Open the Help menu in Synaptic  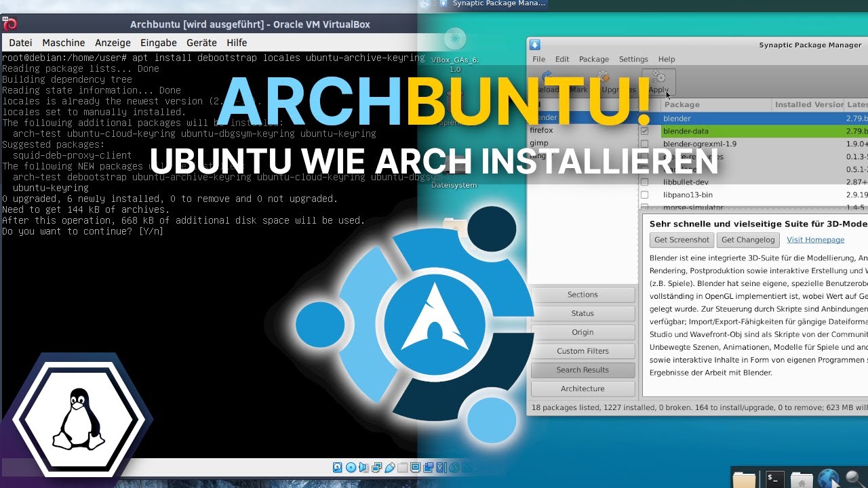pyautogui.click(x=667, y=59)
